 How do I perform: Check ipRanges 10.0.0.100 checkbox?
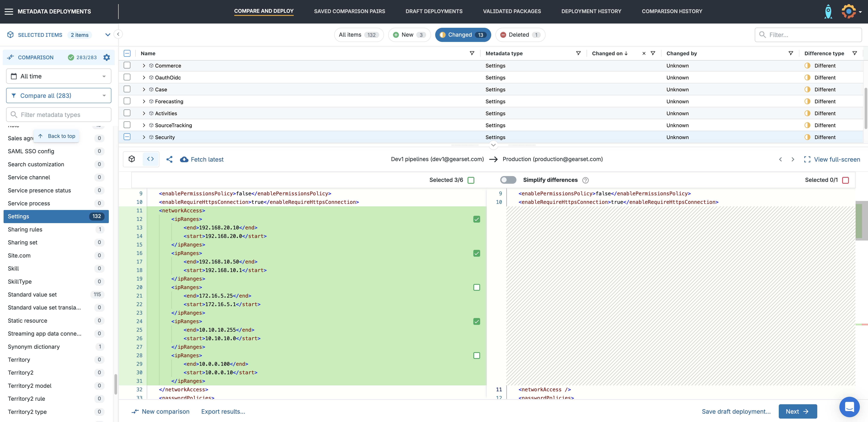pyautogui.click(x=476, y=356)
